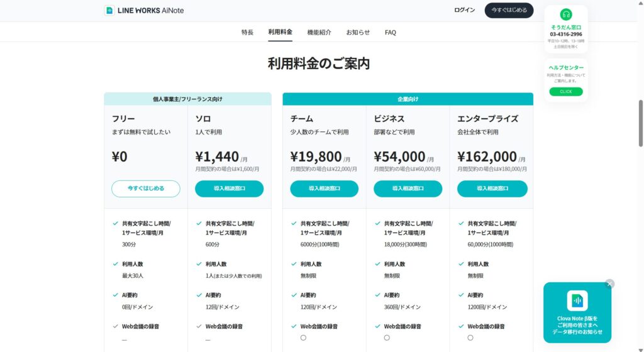Click the 360回/ドメイン value
This screenshot has height=352, width=644.
402,307
